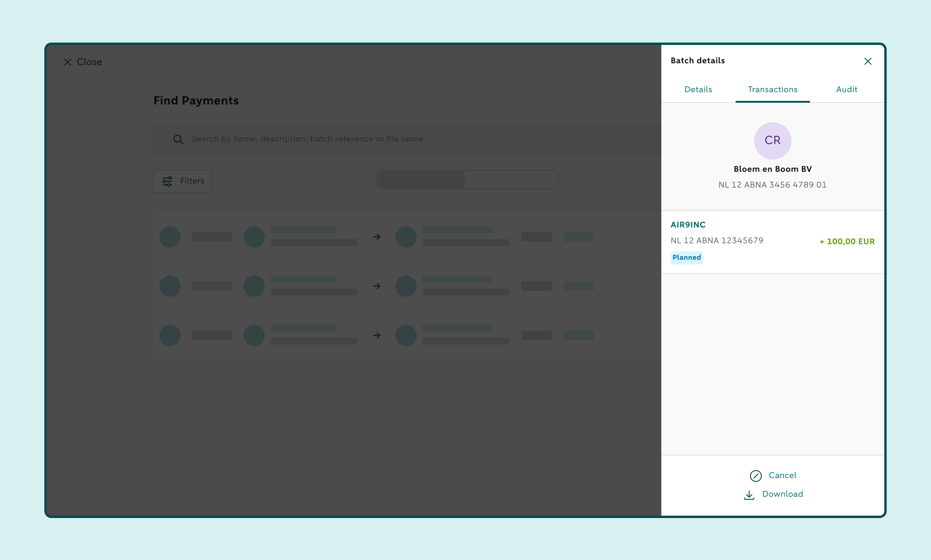This screenshot has height=560, width=931.
Task: Open the Audit tab
Action: (x=846, y=90)
